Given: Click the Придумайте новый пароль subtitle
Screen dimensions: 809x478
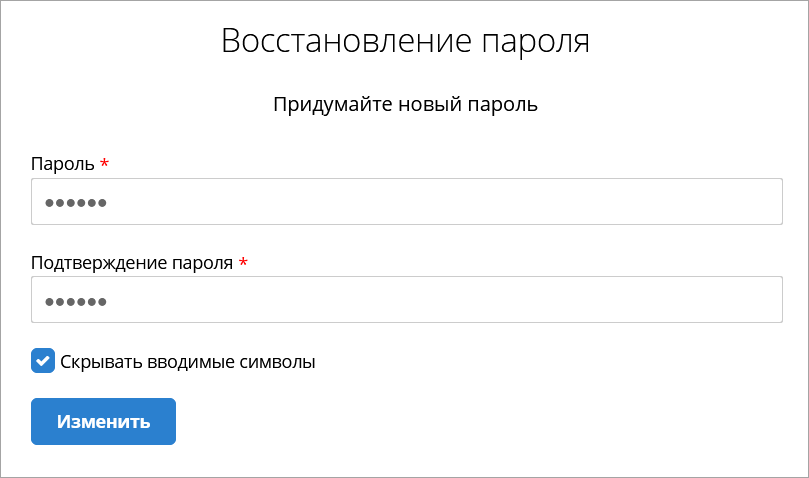Looking at the screenshot, I should [405, 104].
